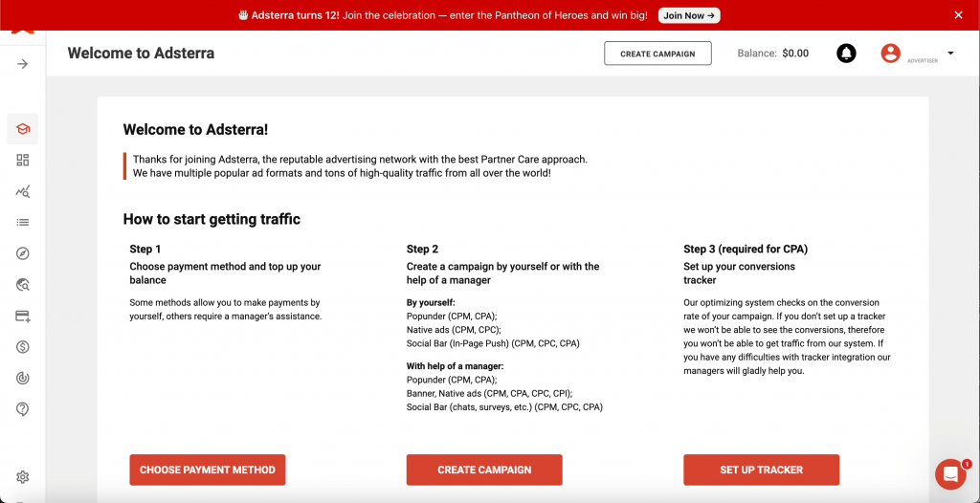The width and height of the screenshot is (980, 503).
Task: Click 'Native ads (CPM, CPC);' line
Action: (x=454, y=329)
